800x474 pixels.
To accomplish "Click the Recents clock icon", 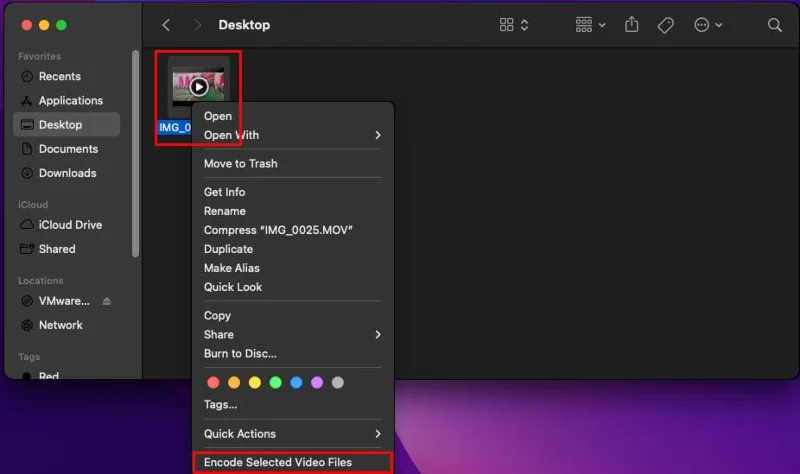I will coord(27,77).
